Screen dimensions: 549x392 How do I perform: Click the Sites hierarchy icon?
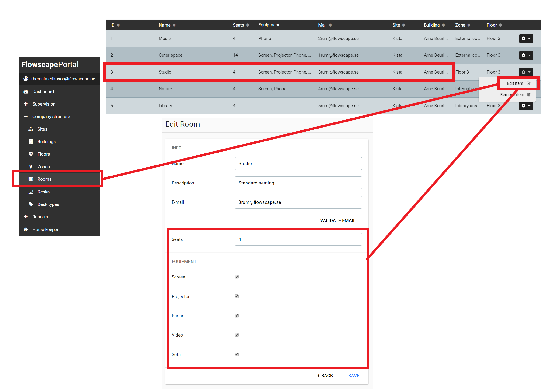(31, 129)
